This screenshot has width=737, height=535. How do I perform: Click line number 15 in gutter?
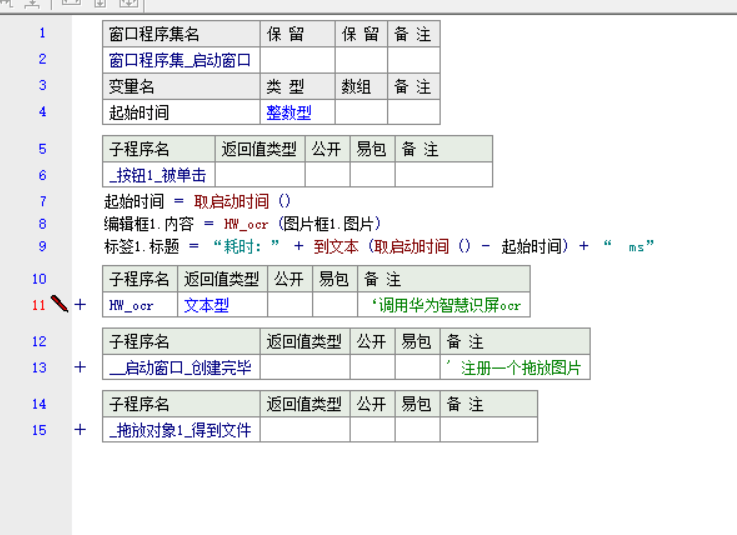[x=39, y=430]
